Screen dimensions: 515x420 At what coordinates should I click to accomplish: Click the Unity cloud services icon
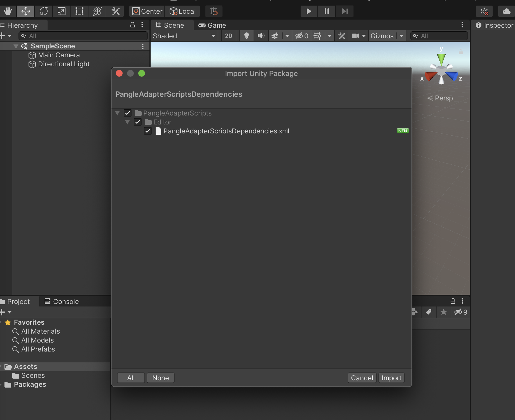point(506,11)
